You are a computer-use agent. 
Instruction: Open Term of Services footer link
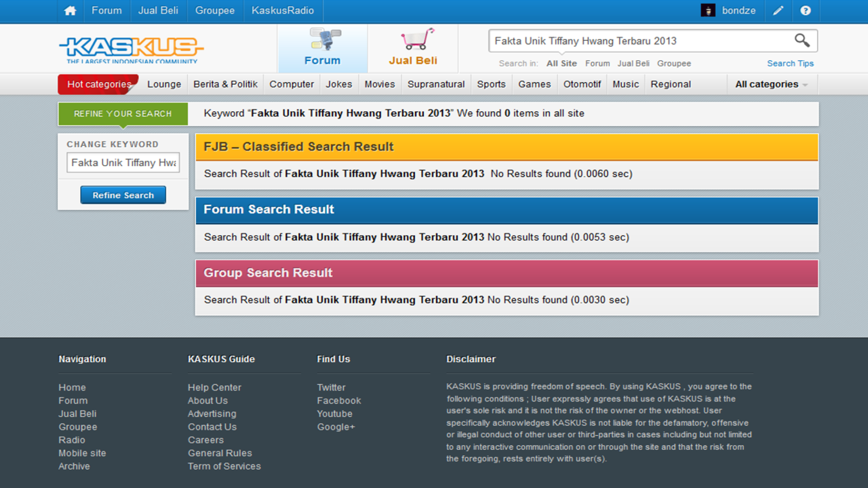[224, 466]
